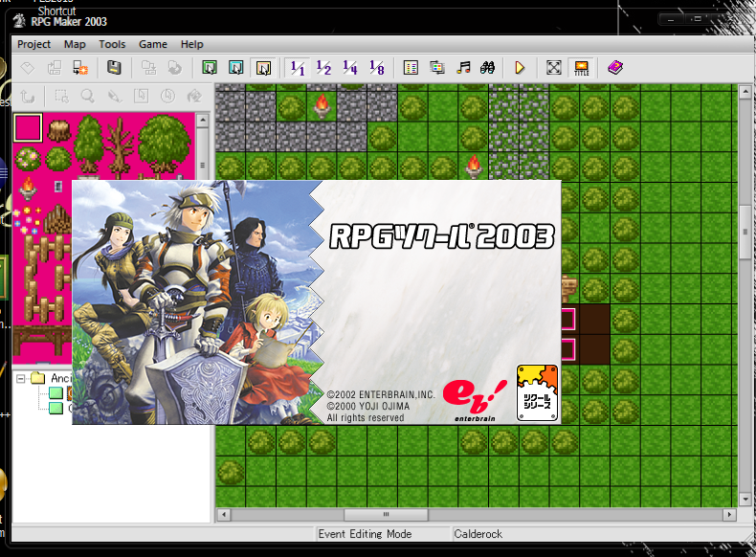Image resolution: width=756 pixels, height=557 pixels.
Task: Toggle Full Screen mode icon
Action: click(554, 68)
